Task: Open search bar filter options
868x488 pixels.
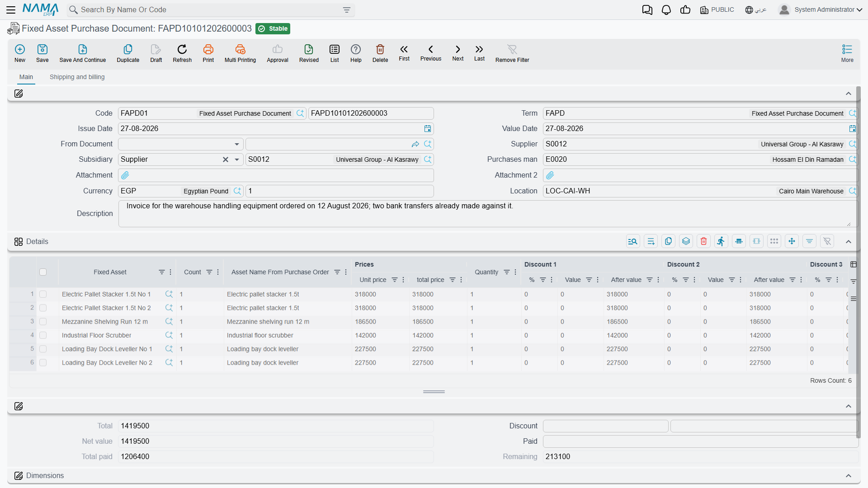Action: click(347, 10)
